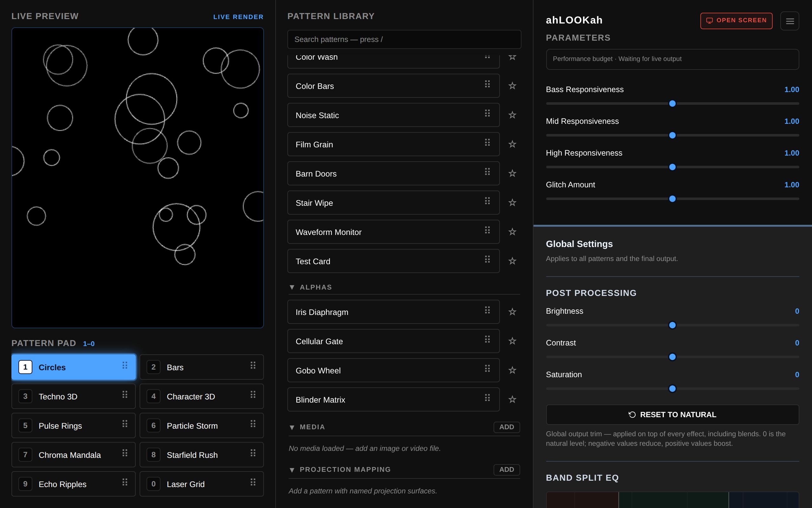812x508 pixels.
Task: Click drag handle on Circles pad
Action: pyautogui.click(x=125, y=365)
